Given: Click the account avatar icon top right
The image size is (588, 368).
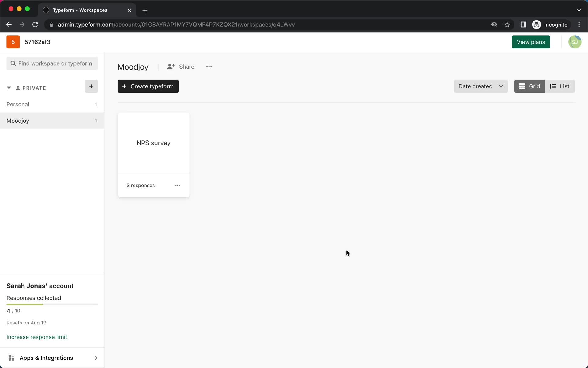Looking at the screenshot, I should pos(575,41).
